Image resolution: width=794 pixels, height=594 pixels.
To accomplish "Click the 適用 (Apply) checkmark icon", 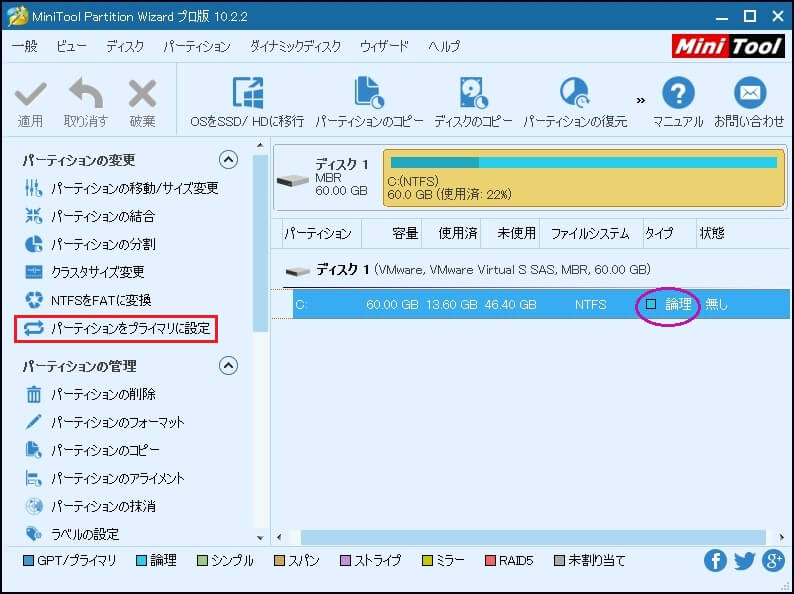I will [30, 94].
